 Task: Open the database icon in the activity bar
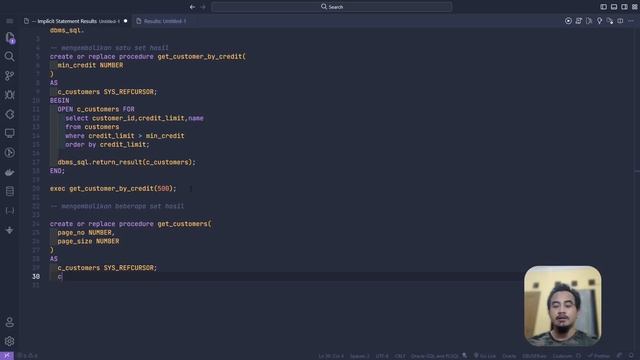tap(10, 191)
